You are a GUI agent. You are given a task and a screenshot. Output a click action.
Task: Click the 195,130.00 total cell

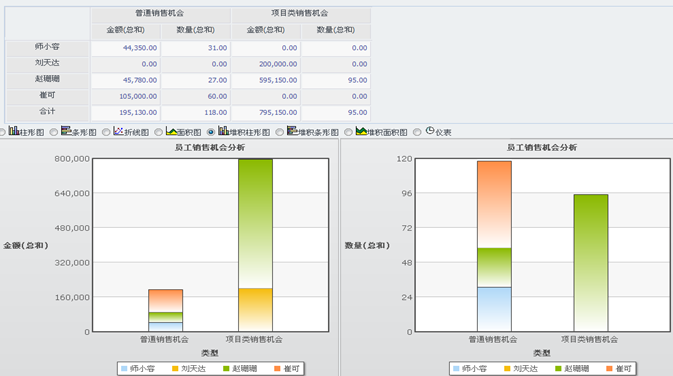125,112
